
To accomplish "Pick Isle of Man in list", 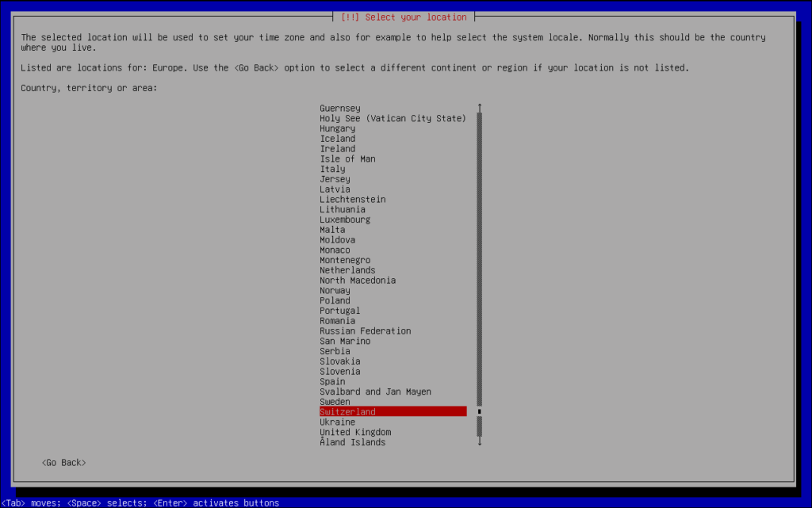I will click(347, 159).
